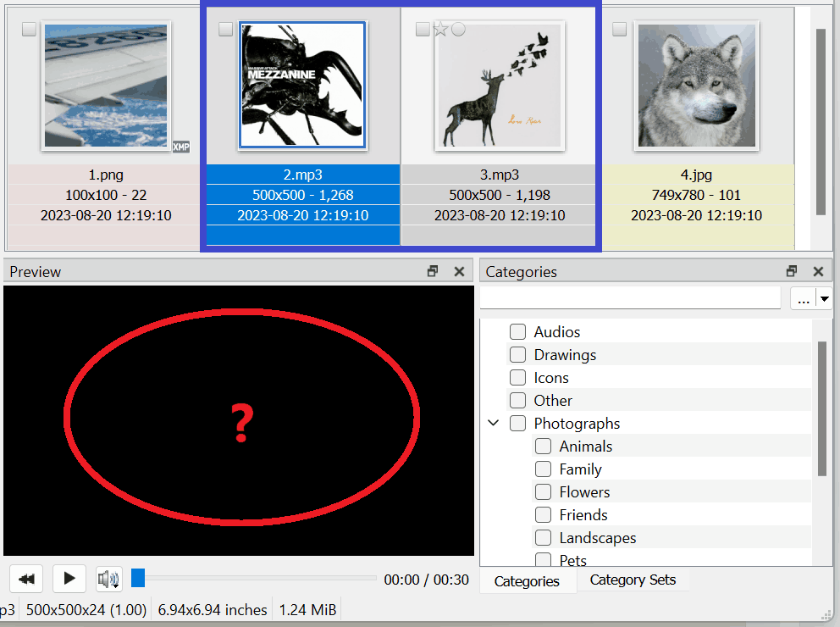The image size is (840, 627).
Task: Click the star rating icon on 3.mp3
Action: tap(440, 29)
